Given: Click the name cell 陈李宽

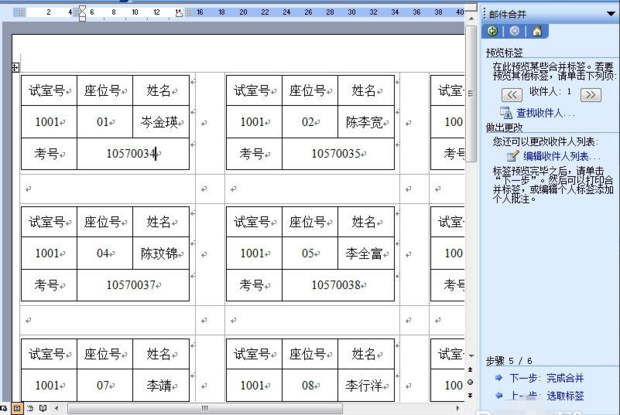Looking at the screenshot, I should pos(365,122).
